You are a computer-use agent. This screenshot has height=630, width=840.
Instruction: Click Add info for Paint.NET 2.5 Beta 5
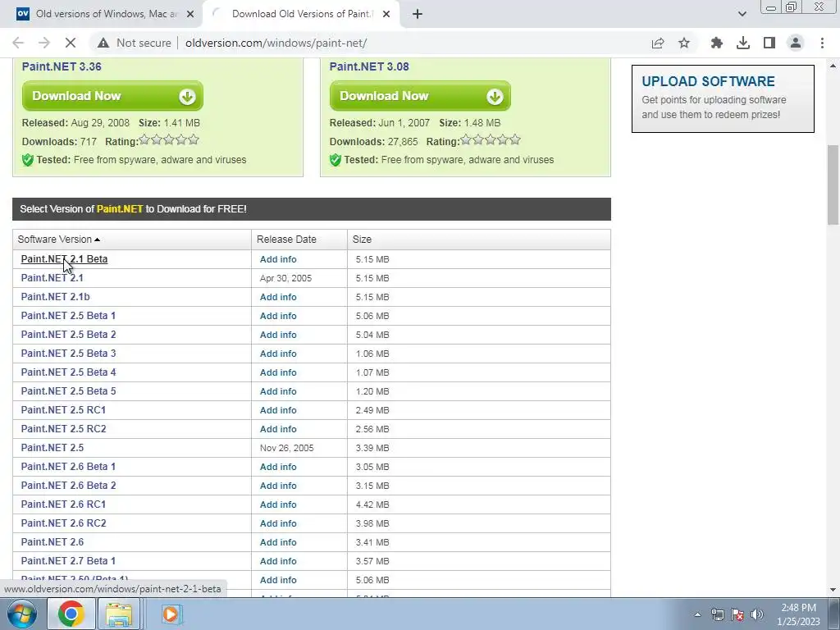[x=278, y=391]
